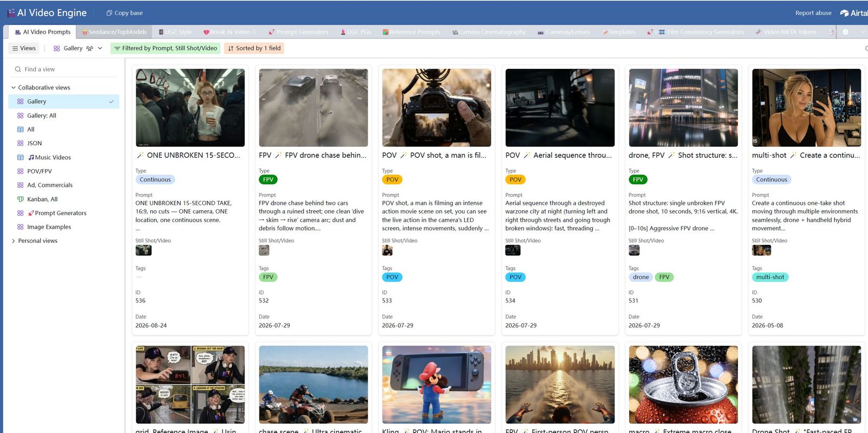Click the grid icon beside the All view

coord(21,130)
